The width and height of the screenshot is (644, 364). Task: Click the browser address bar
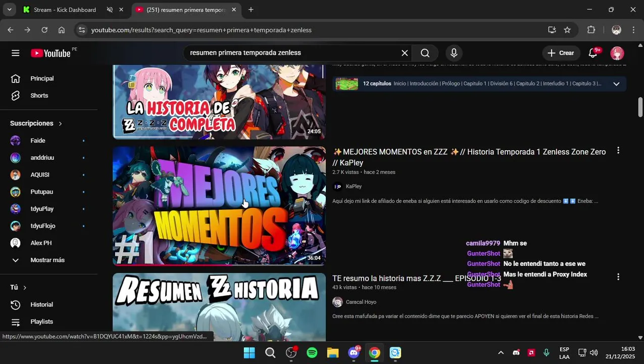point(313,30)
